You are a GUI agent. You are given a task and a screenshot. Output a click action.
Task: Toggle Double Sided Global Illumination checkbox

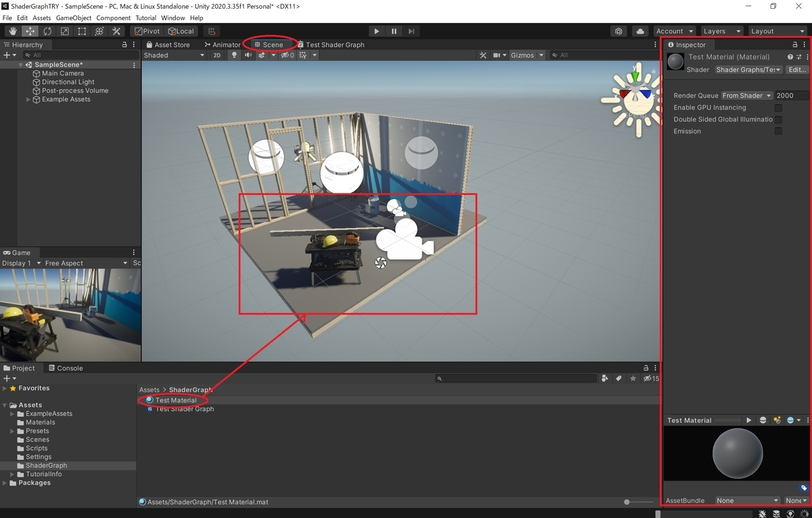coord(778,120)
